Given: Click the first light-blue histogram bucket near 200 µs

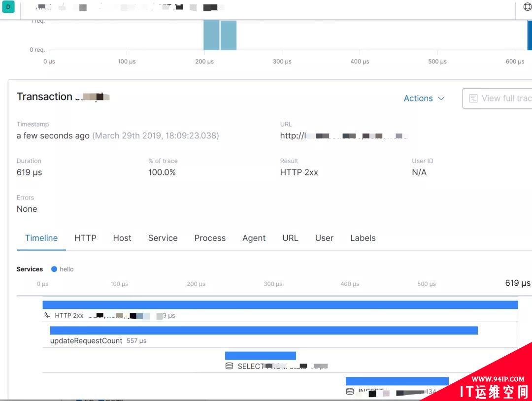Looking at the screenshot, I should pyautogui.click(x=211, y=35).
